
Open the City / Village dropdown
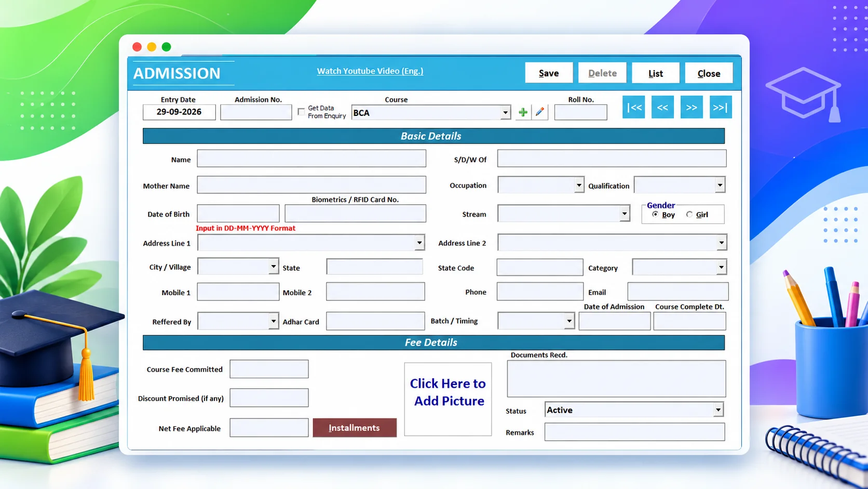[273, 267]
